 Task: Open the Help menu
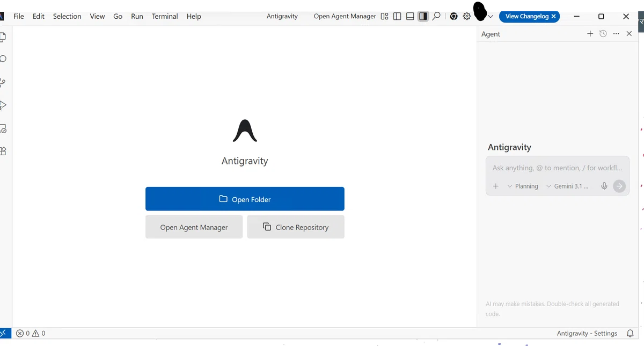click(194, 16)
